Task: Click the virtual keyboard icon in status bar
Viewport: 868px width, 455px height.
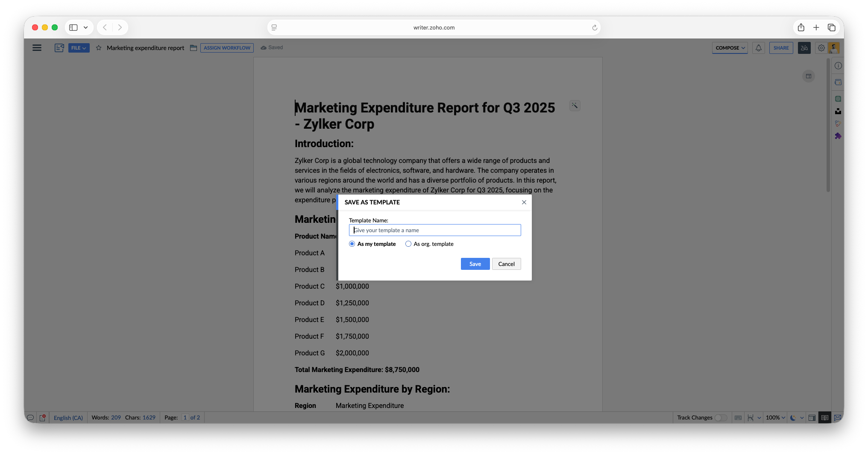Action: (738, 418)
